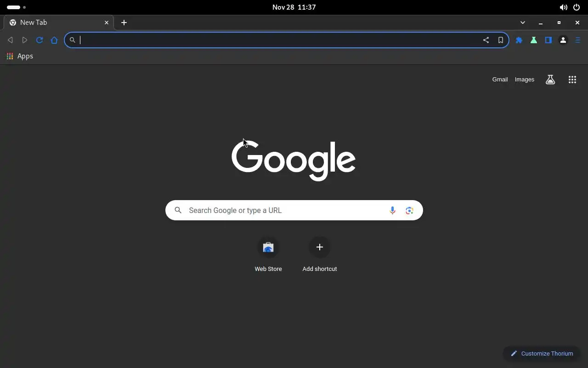Open the profile avatar menu
Viewport: 588px width, 368px height.
(x=563, y=40)
